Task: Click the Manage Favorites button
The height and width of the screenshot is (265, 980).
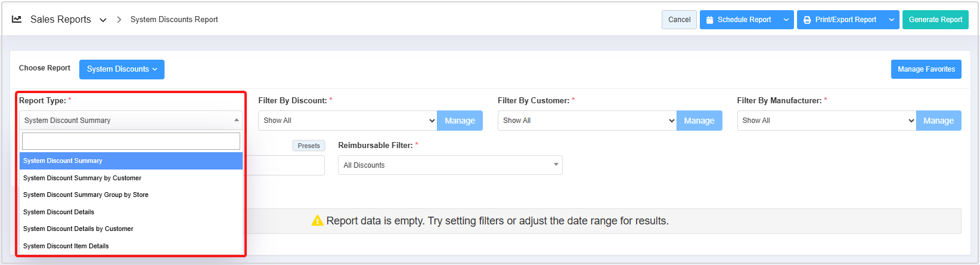Action: coord(926,69)
